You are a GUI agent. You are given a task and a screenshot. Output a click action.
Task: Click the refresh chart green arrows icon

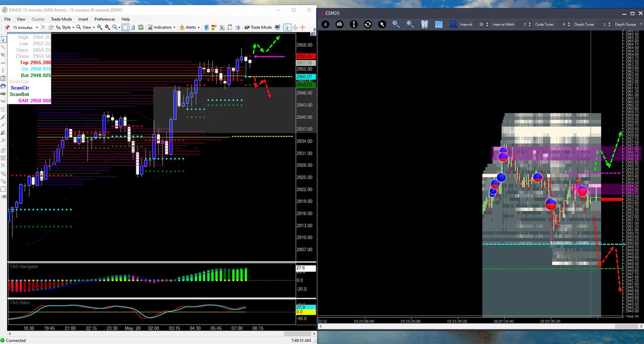point(141,27)
